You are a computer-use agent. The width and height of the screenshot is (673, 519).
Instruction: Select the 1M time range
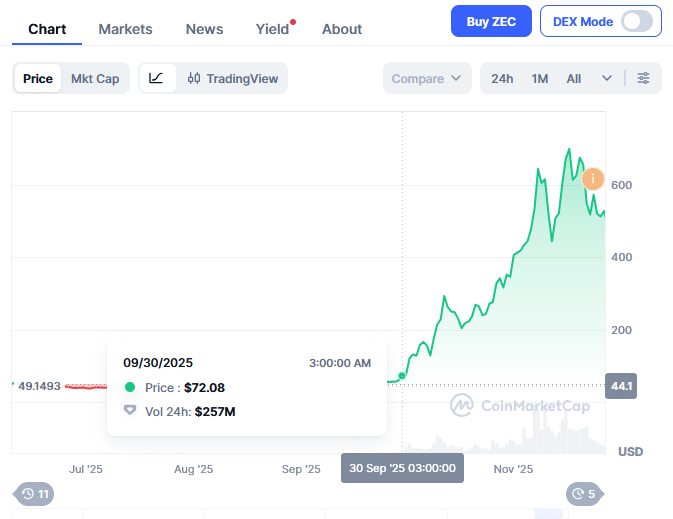click(540, 79)
